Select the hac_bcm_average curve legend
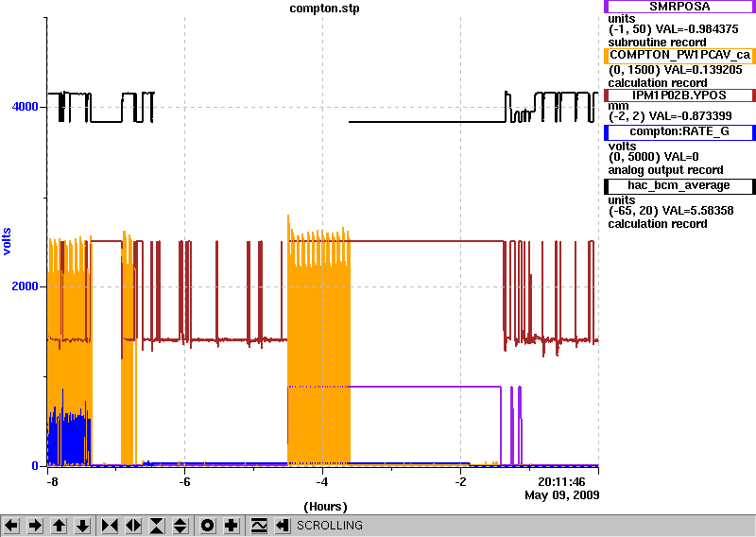 [x=679, y=185]
